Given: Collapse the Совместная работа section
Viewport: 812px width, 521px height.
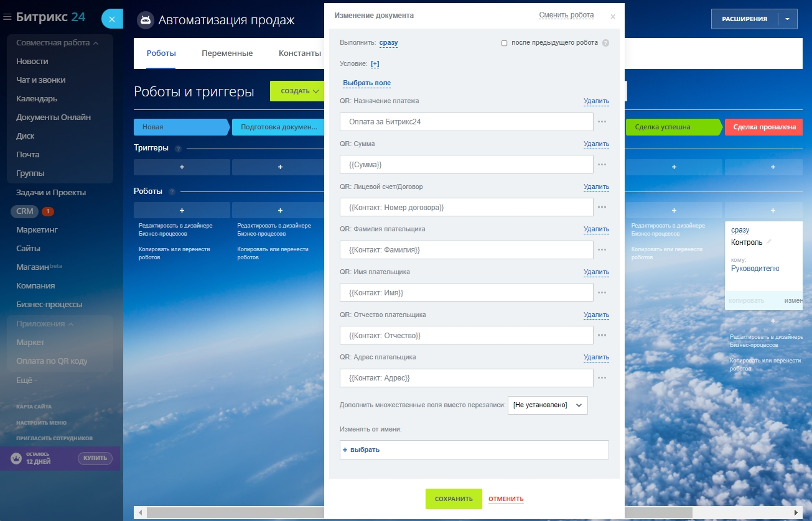Looking at the screenshot, I should click(58, 43).
